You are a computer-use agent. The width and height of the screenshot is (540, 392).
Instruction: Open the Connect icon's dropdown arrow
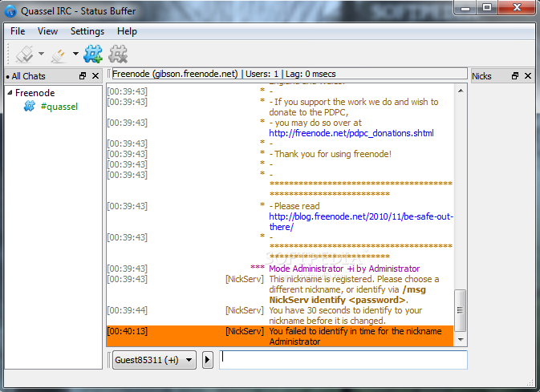tap(42, 54)
